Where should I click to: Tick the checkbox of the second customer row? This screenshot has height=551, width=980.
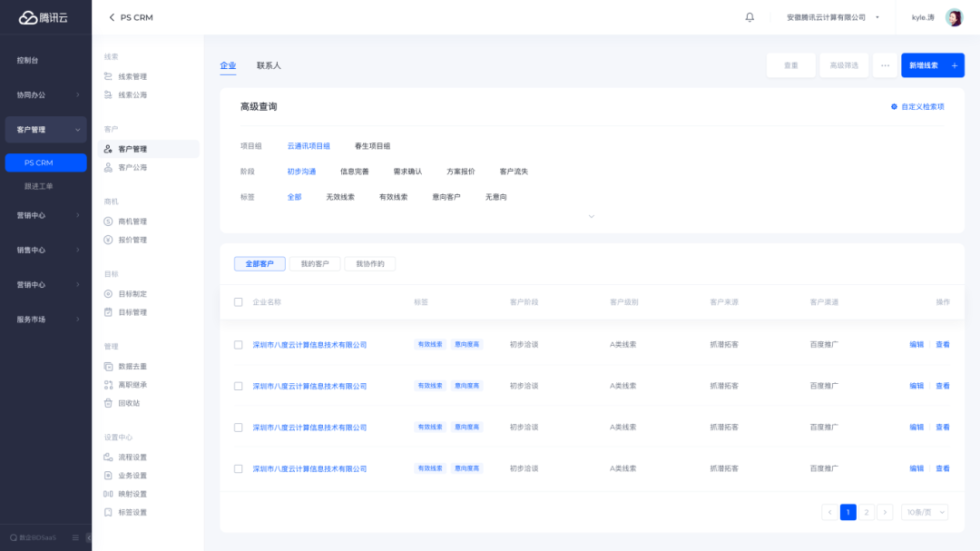click(x=238, y=386)
